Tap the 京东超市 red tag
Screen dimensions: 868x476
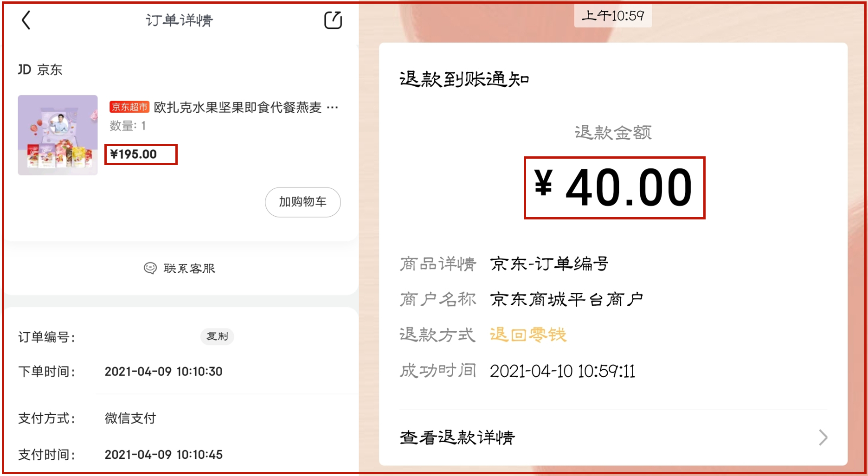tap(129, 107)
